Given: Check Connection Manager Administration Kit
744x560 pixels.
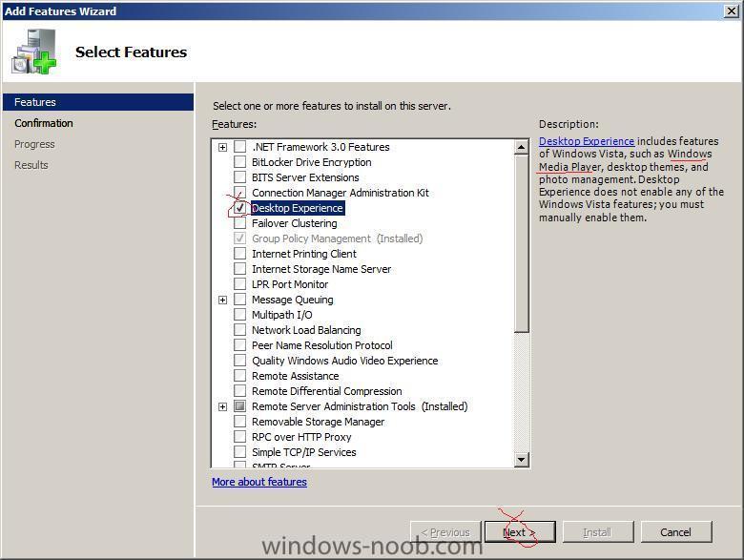Looking at the screenshot, I should (240, 192).
